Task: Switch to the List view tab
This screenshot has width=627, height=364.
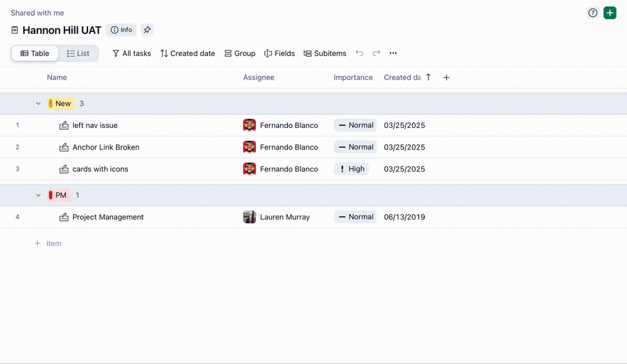Action: tap(78, 53)
